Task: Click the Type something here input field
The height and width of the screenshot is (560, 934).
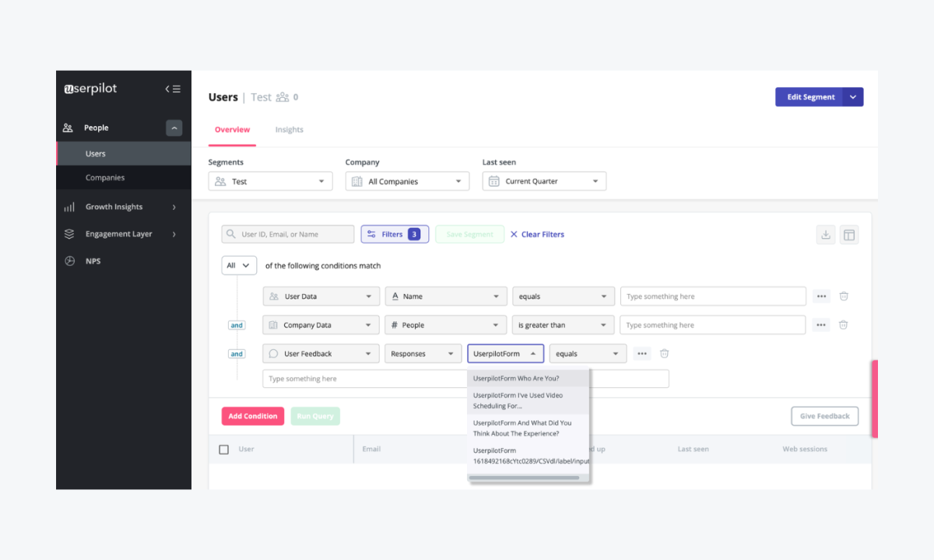Action: 712,296
